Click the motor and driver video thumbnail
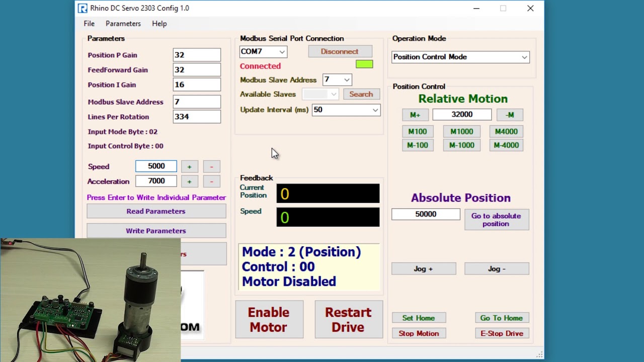 pos(90,300)
